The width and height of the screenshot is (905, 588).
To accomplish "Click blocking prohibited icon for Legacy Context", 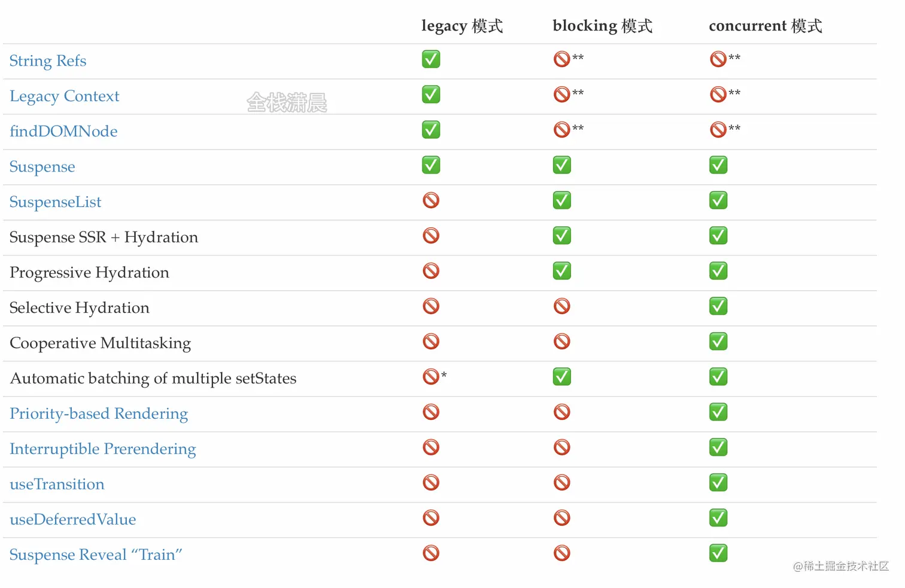I will 562,95.
